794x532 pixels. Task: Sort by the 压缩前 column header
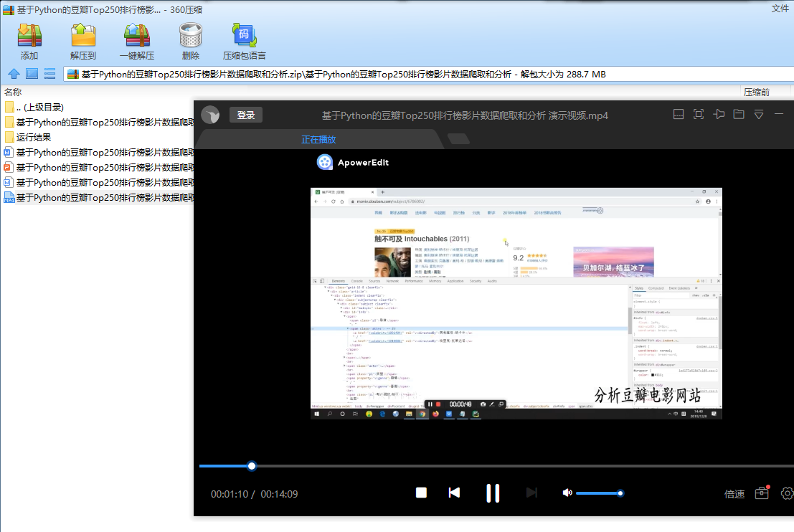757,92
